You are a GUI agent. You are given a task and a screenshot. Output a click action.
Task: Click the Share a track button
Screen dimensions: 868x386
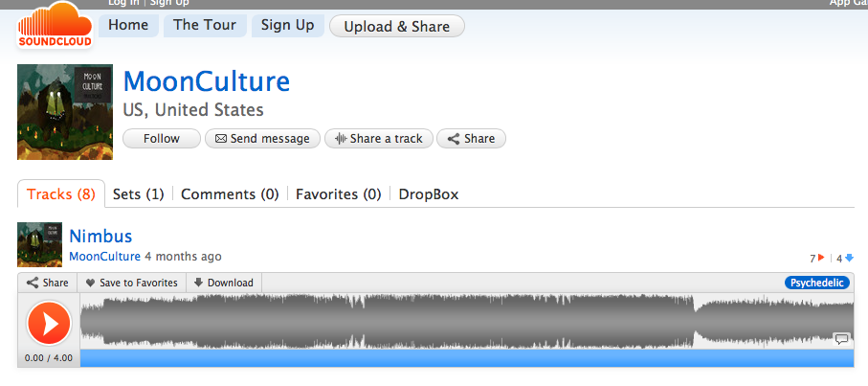(x=379, y=139)
